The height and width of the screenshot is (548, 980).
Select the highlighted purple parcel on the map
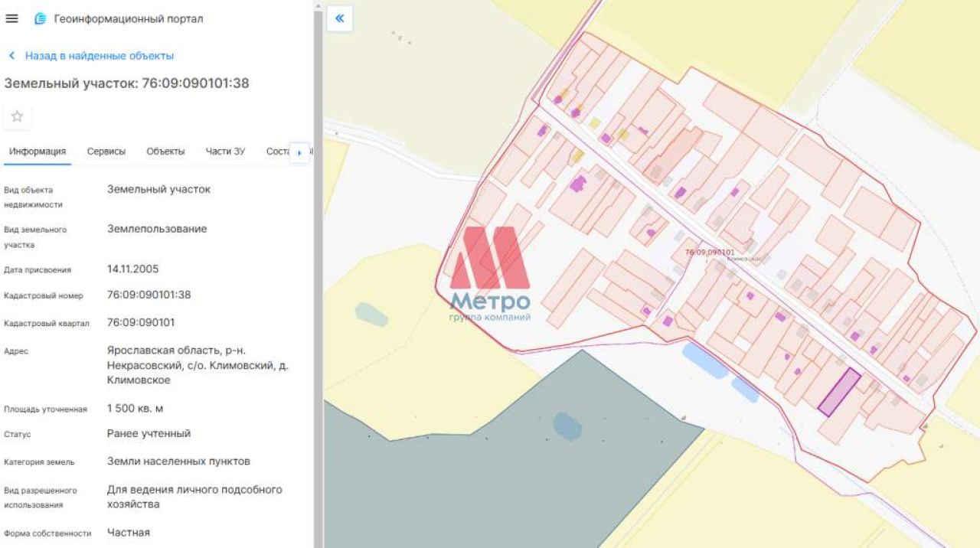coord(839,392)
